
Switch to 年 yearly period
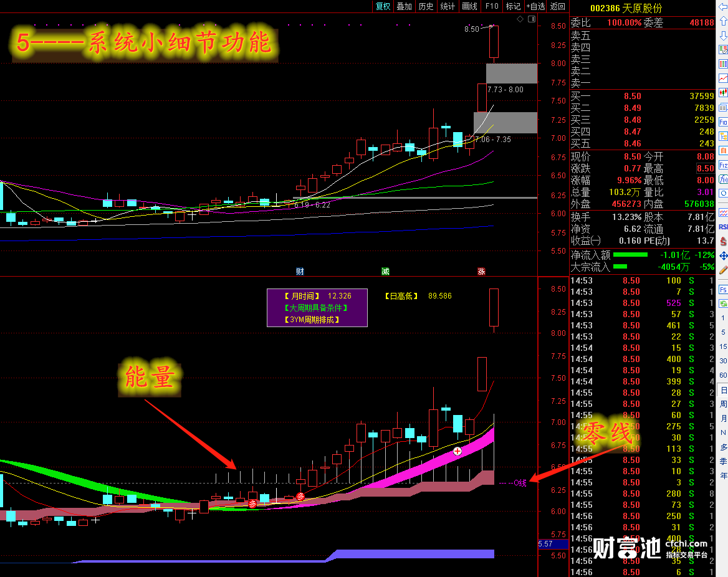(x=723, y=476)
